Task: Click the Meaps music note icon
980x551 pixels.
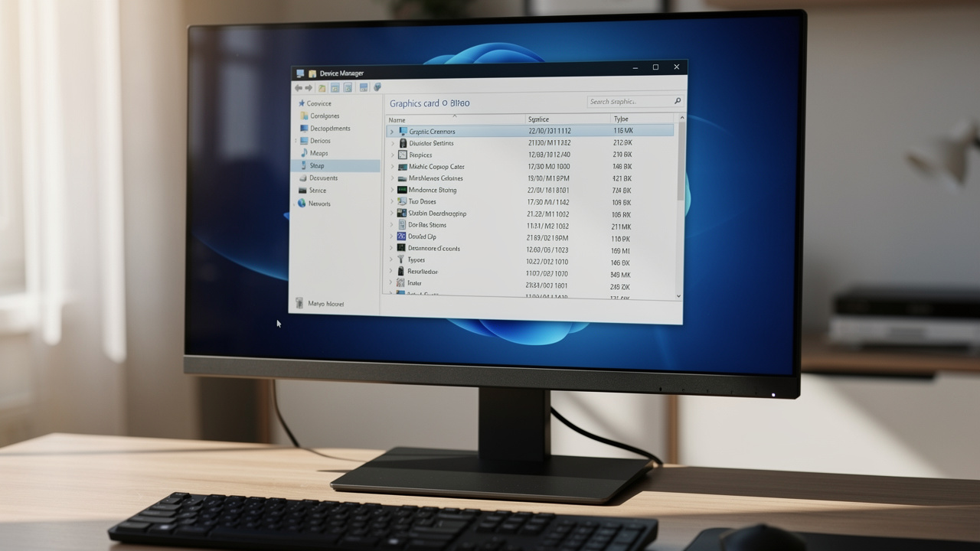Action: (x=303, y=153)
